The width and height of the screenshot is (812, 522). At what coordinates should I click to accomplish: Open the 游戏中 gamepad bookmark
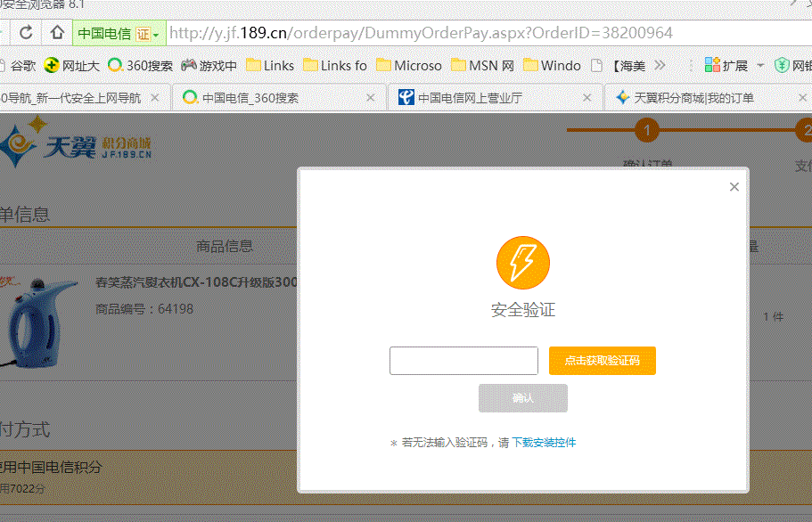pos(209,65)
